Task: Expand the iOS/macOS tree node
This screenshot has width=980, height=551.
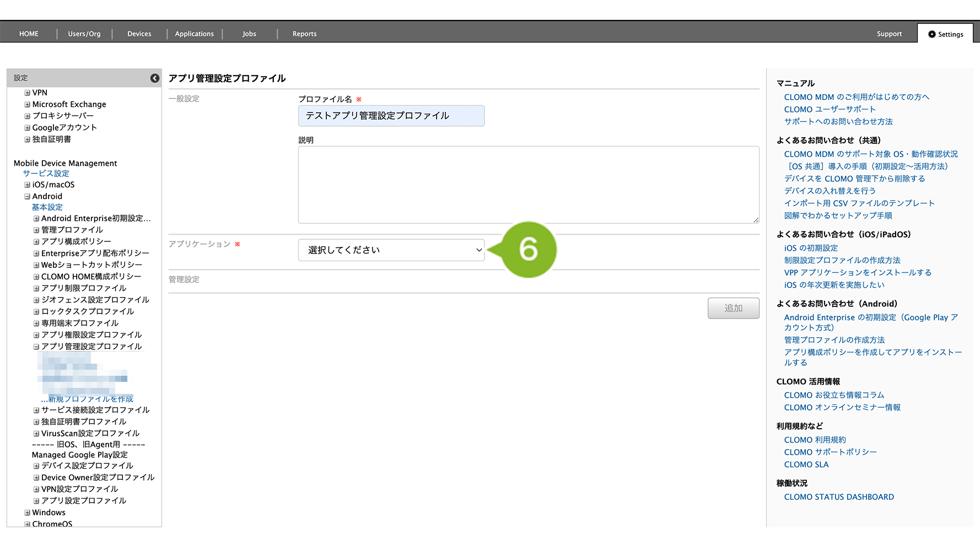Action: tap(27, 185)
